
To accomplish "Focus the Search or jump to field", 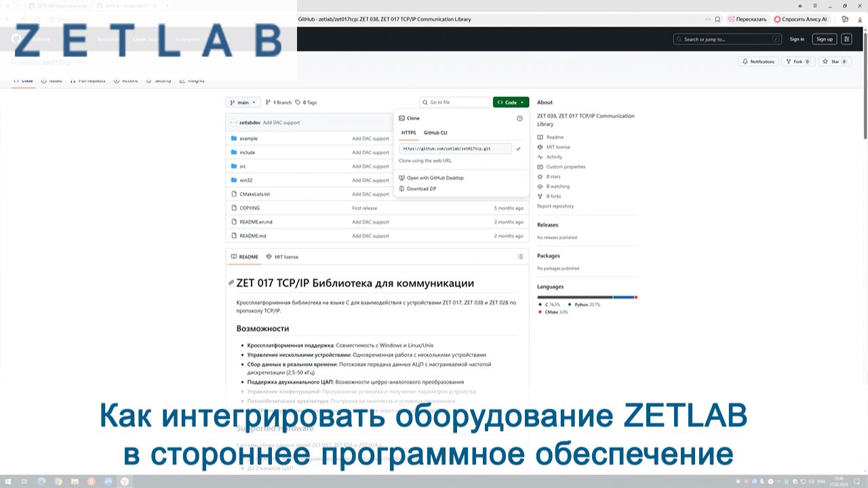I will [x=728, y=39].
